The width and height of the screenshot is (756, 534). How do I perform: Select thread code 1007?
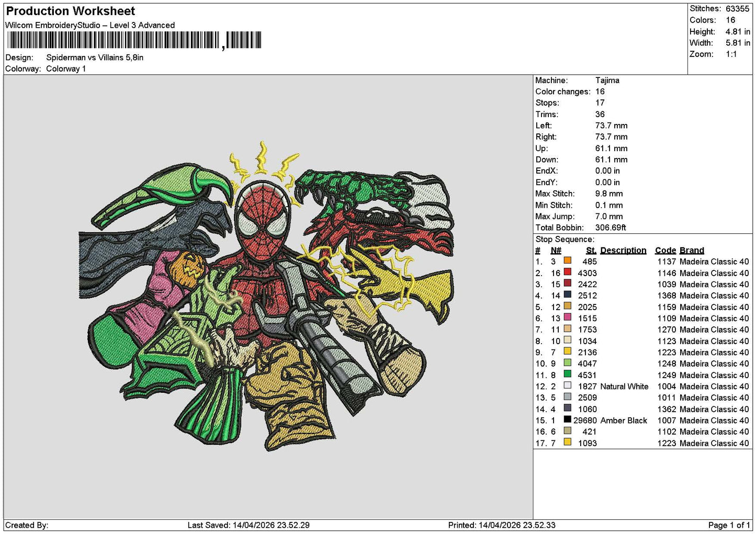tap(667, 421)
